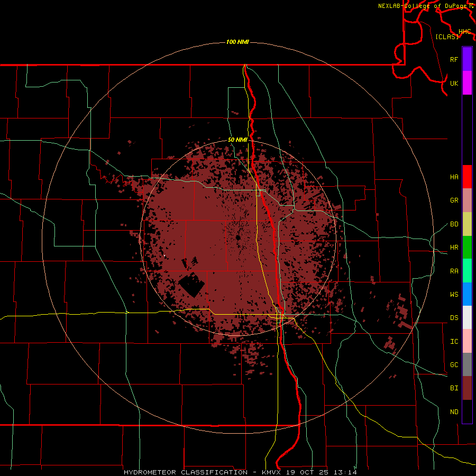Image resolution: width=476 pixels, height=476 pixels.
Task: Click the HHC product label
Action: click(x=464, y=32)
